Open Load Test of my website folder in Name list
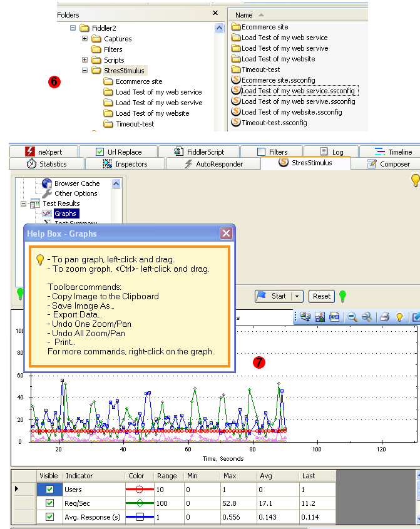This screenshot has height=529, width=420. click(x=274, y=59)
